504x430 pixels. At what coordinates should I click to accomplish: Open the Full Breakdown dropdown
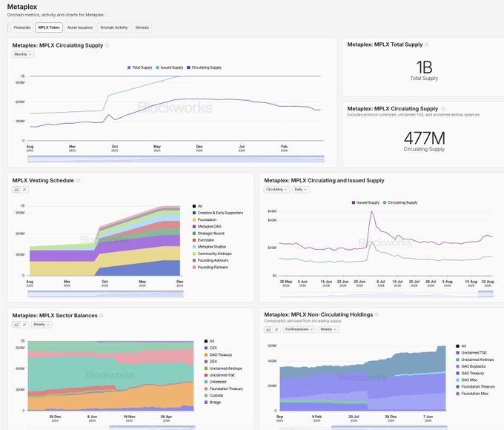tap(299, 329)
